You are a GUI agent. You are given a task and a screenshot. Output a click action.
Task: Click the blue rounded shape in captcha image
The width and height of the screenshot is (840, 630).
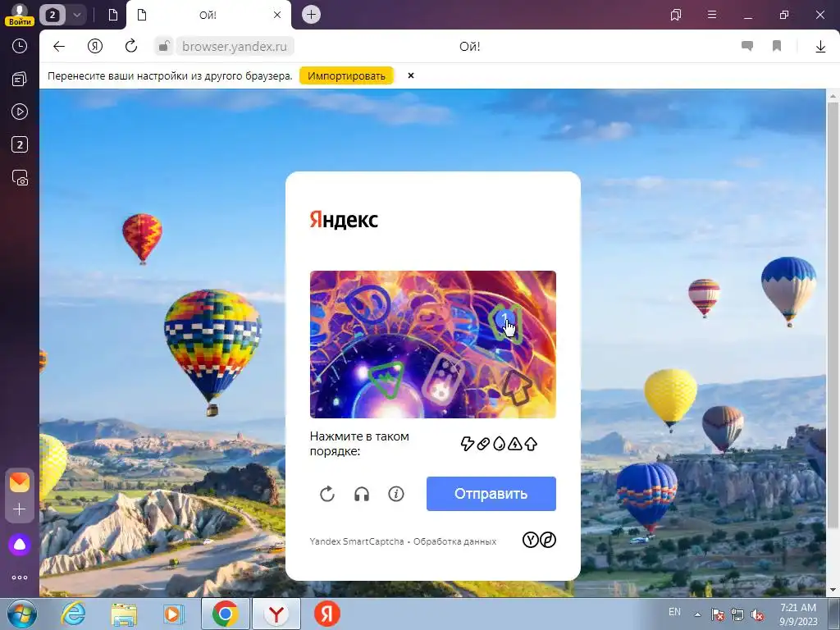[x=368, y=304]
